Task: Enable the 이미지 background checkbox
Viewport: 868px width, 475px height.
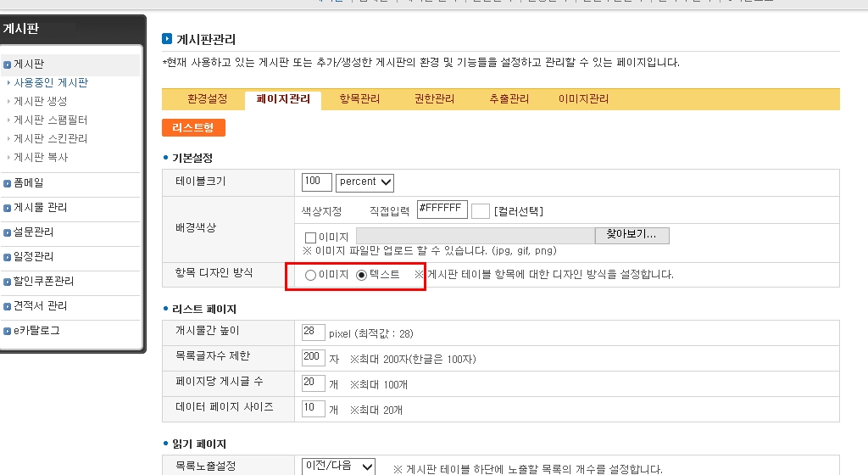Action: pyautogui.click(x=310, y=237)
